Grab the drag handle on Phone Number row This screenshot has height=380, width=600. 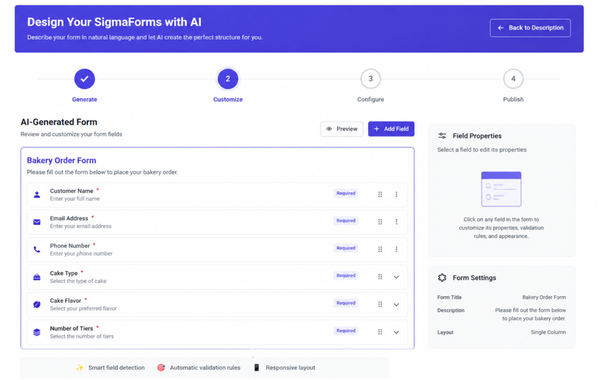(x=380, y=249)
